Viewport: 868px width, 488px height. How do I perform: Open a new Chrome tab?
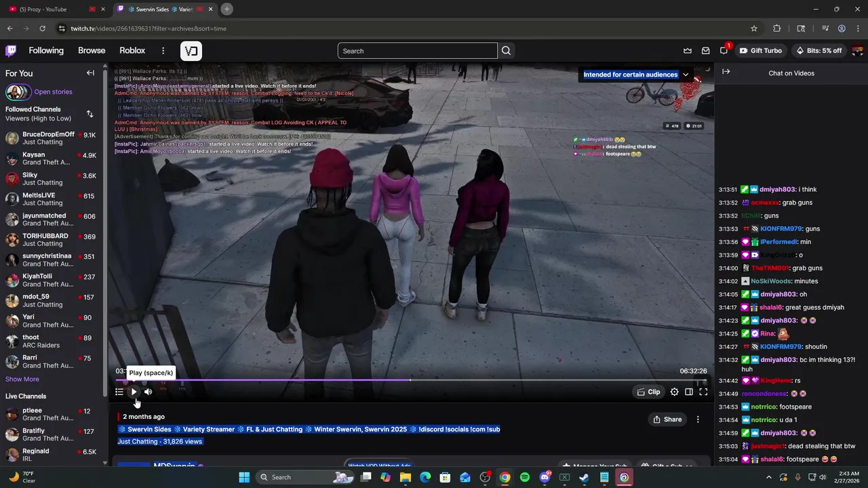point(226,9)
